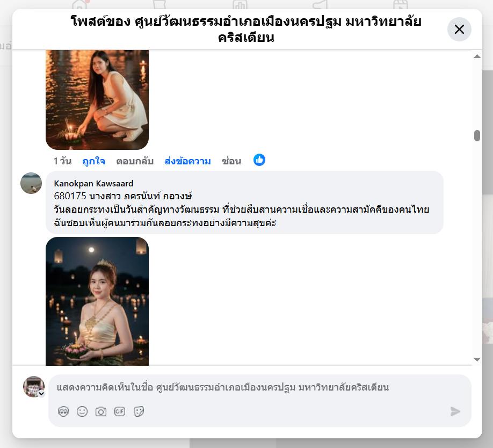This screenshot has height=448, width=493.
Task: View the blue like reaction icon
Action: pyautogui.click(x=259, y=160)
